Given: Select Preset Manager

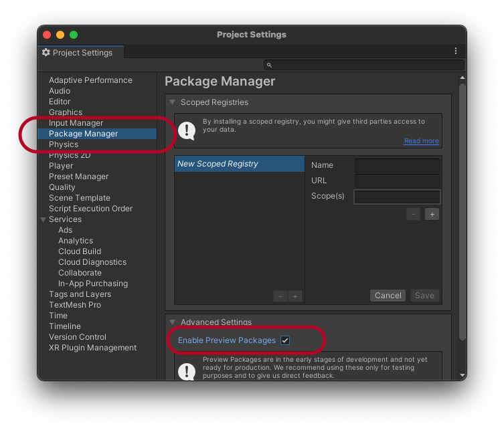Looking at the screenshot, I should [x=78, y=177].
